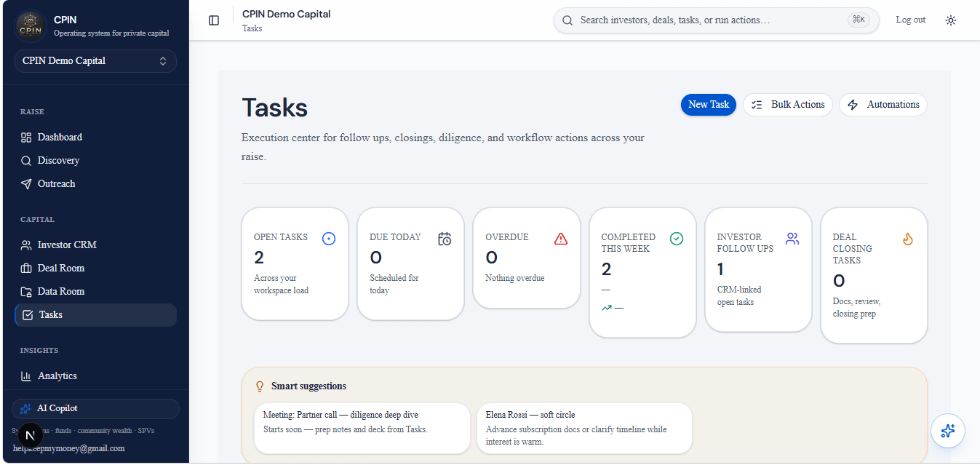Viewport: 980px width, 465px height.
Task: Focus the search investors, deals, tasks field
Action: pyautogui.click(x=716, y=20)
